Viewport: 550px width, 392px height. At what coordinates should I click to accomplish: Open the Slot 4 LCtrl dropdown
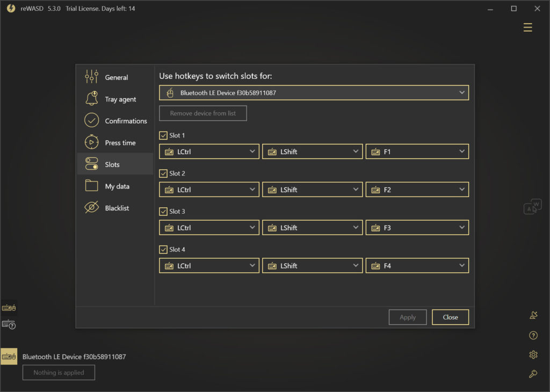point(209,265)
